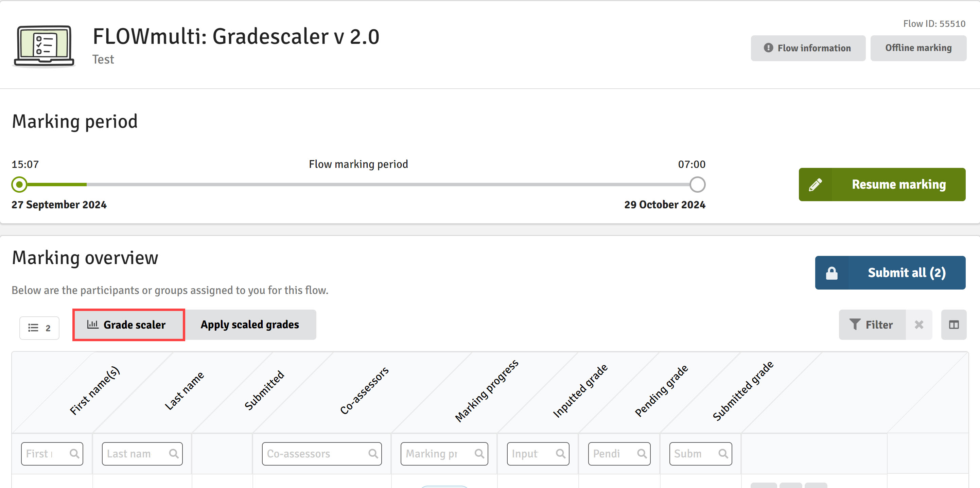Screen dimensions: 980x488
Task: Clear filter with the X icon
Action: (x=919, y=325)
